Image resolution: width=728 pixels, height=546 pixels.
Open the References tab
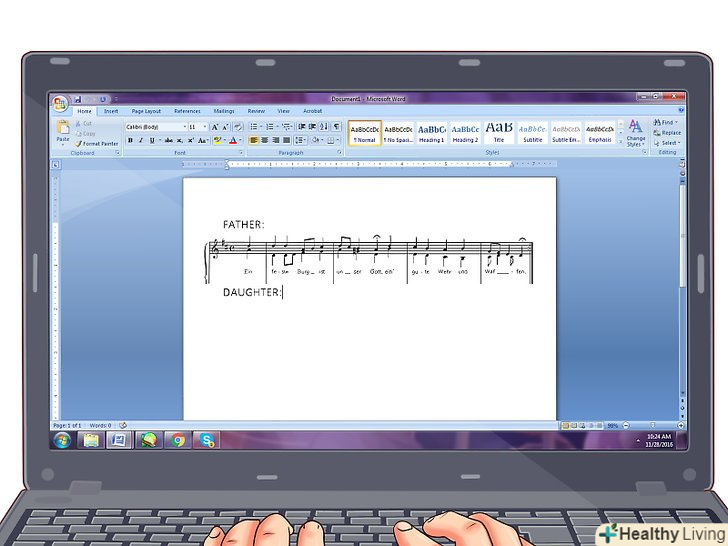(188, 111)
